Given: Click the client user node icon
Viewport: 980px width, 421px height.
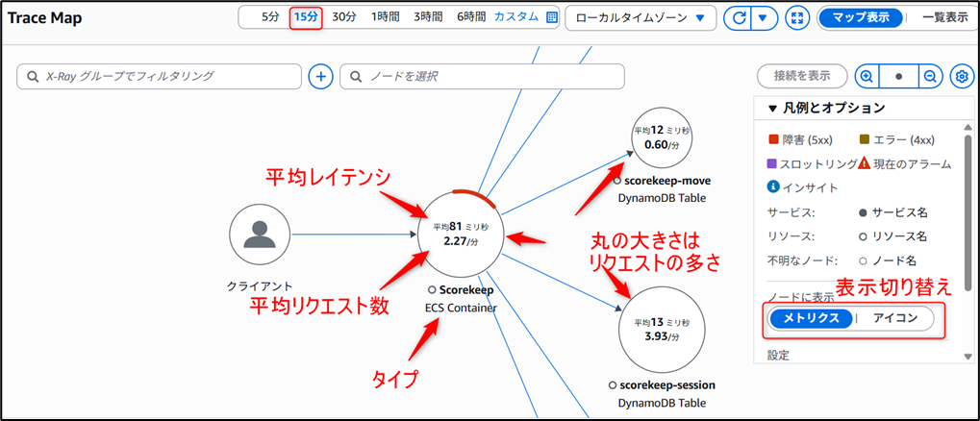Looking at the screenshot, I should pyautogui.click(x=260, y=235).
